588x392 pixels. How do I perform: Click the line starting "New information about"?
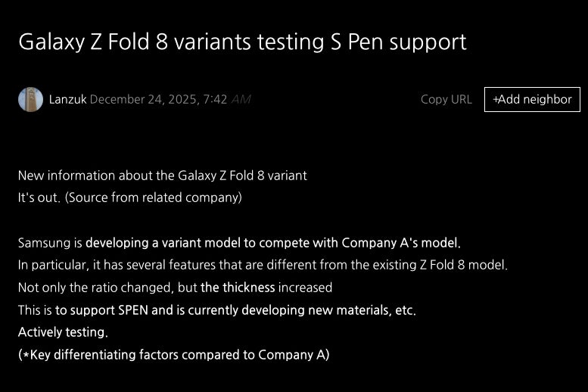click(x=162, y=176)
